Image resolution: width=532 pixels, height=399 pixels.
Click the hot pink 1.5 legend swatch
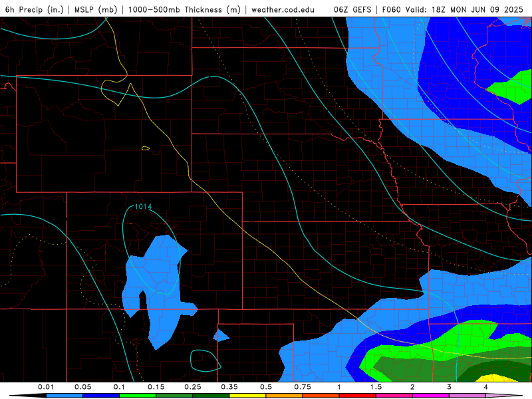click(394, 396)
